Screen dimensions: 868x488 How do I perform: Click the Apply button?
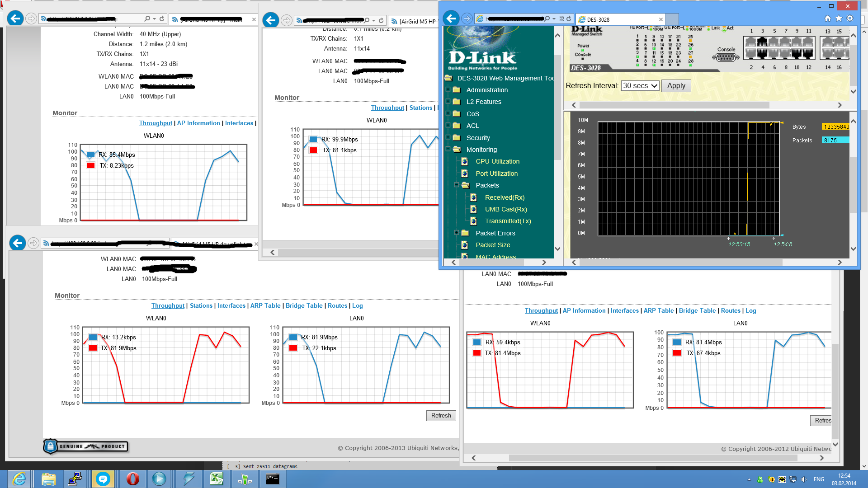676,86
